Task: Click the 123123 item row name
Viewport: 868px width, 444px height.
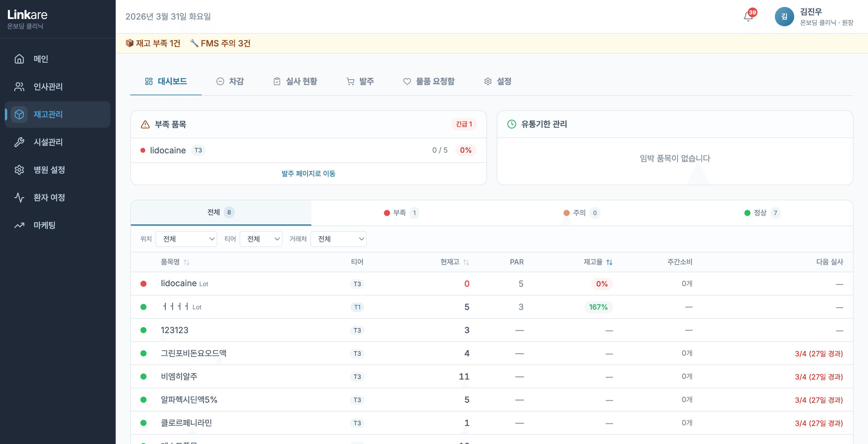Action: point(175,330)
